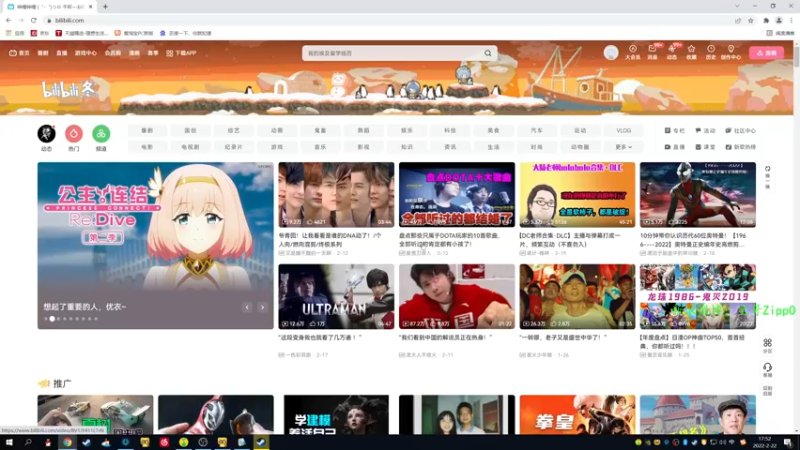The width and height of the screenshot is (800, 450).
Task: Click the 下载APP link
Action: click(x=181, y=53)
